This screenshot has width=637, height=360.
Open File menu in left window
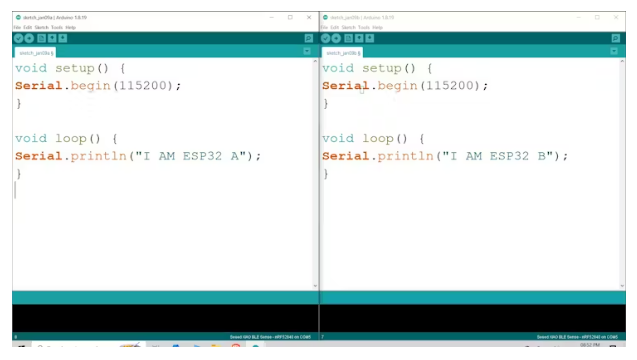click(x=17, y=28)
